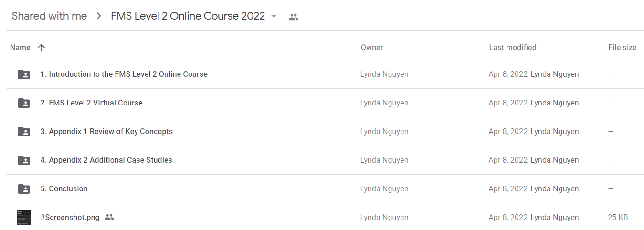Sort files by the Name column header

[x=20, y=47]
